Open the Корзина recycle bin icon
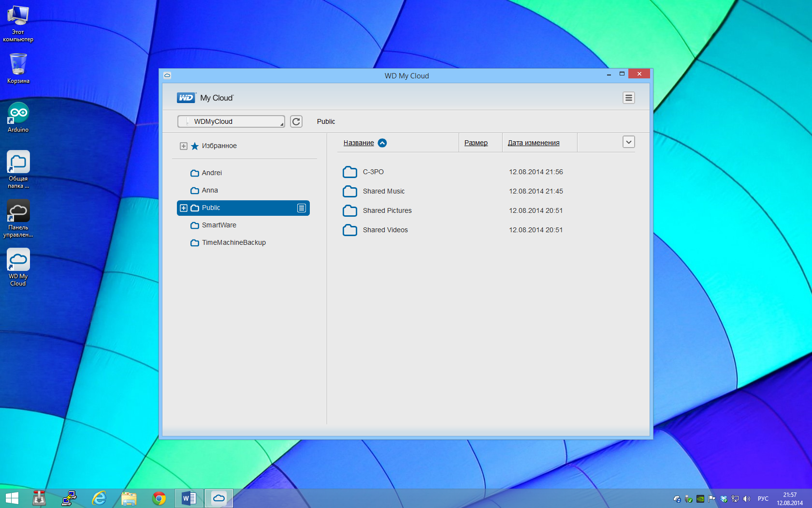 pyautogui.click(x=18, y=68)
